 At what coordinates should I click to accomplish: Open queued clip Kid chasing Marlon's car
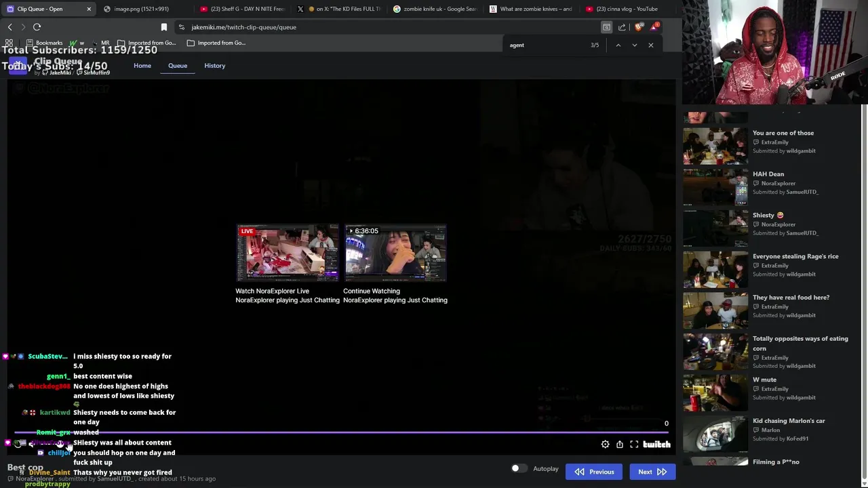pos(789,421)
